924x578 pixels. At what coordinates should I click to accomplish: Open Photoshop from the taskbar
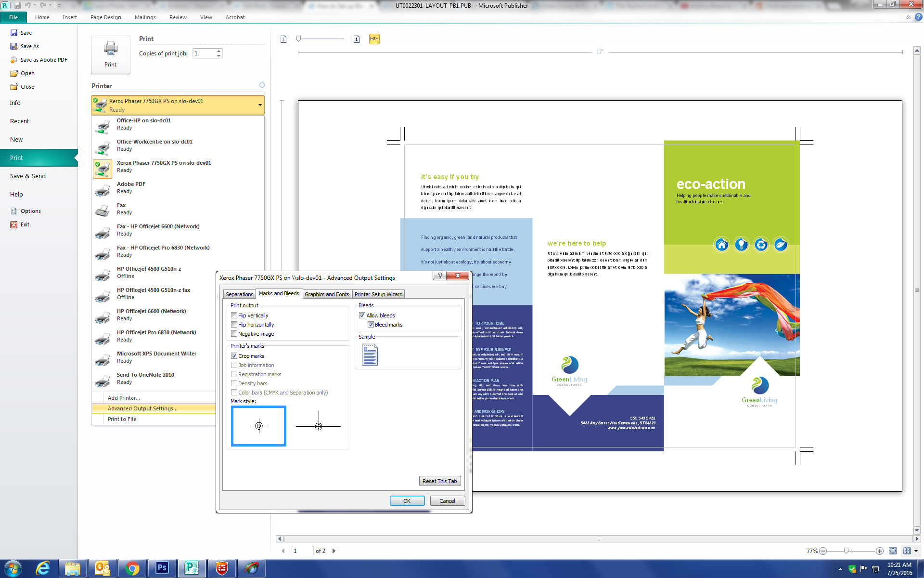[162, 568]
